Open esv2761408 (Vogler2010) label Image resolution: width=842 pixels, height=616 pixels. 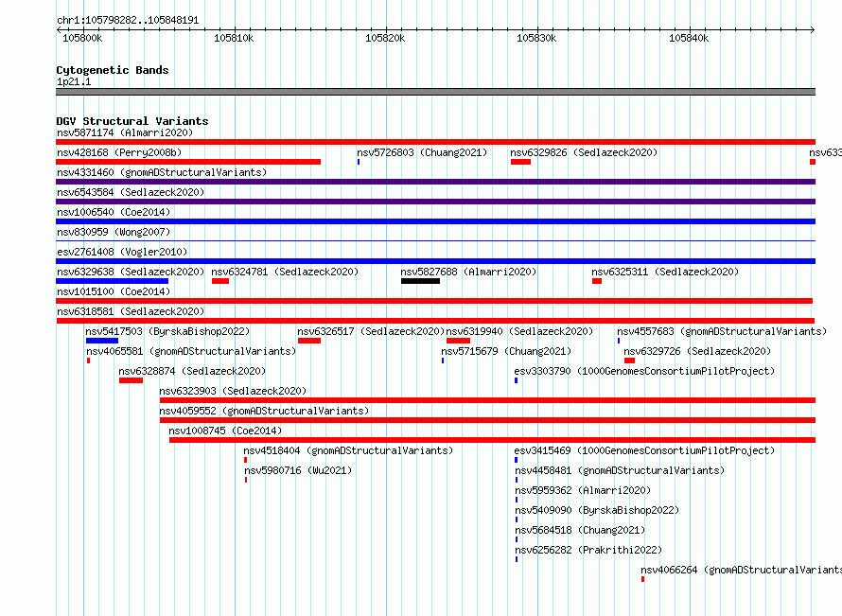pos(122,252)
